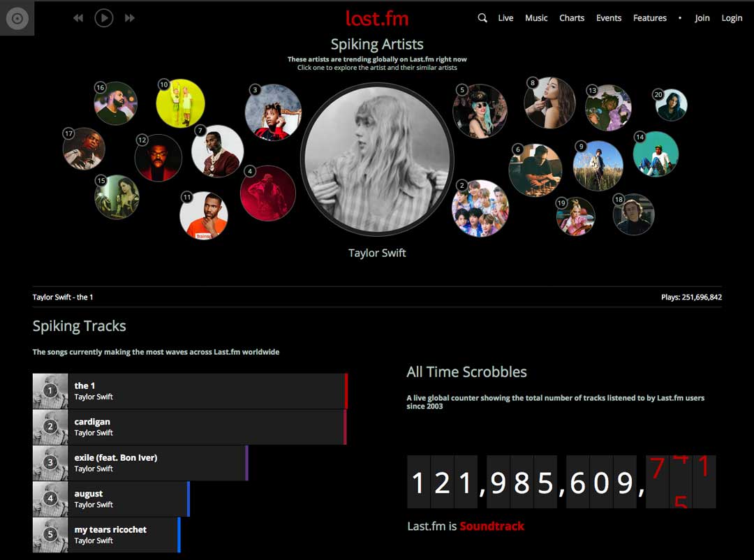This screenshot has width=754, height=560.
Task: Open spiking track 'my tears ricochet'
Action: [x=106, y=535]
